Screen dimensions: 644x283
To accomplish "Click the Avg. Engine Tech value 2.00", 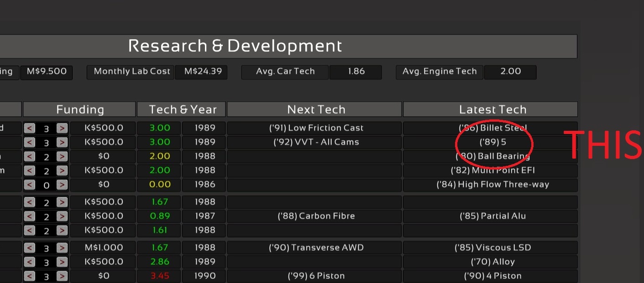I will point(510,72).
